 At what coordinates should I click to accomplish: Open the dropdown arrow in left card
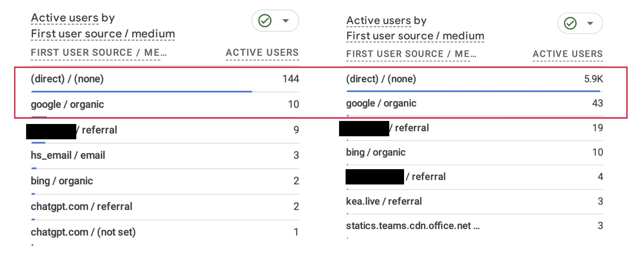coord(285,21)
